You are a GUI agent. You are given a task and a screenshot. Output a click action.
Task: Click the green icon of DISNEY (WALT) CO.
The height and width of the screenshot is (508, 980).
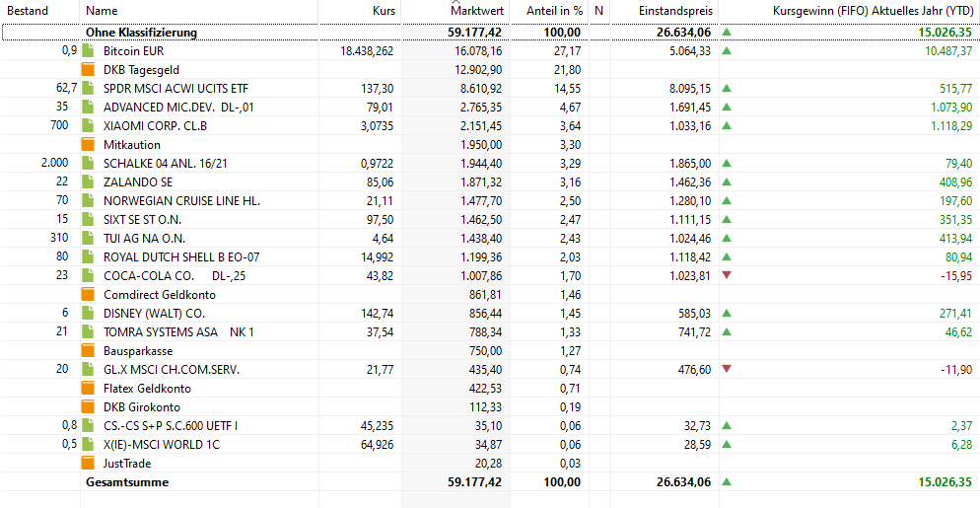[x=88, y=313]
